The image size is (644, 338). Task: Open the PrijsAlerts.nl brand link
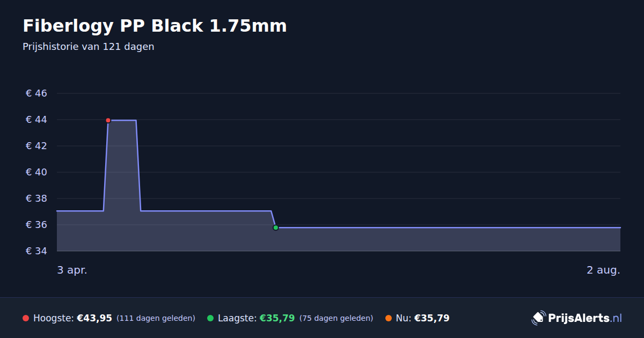577,318
